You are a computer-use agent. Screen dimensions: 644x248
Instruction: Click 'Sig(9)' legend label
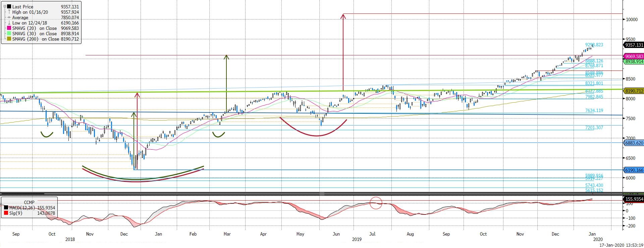click(x=15, y=213)
